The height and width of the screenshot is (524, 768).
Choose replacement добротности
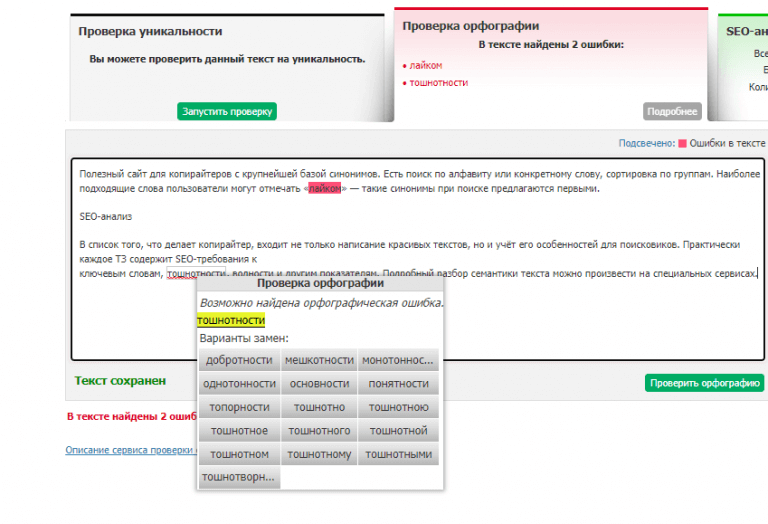(239, 360)
